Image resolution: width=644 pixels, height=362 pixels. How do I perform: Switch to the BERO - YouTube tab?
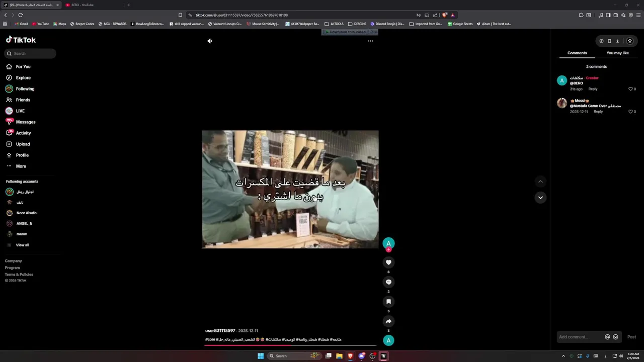[x=82, y=5]
